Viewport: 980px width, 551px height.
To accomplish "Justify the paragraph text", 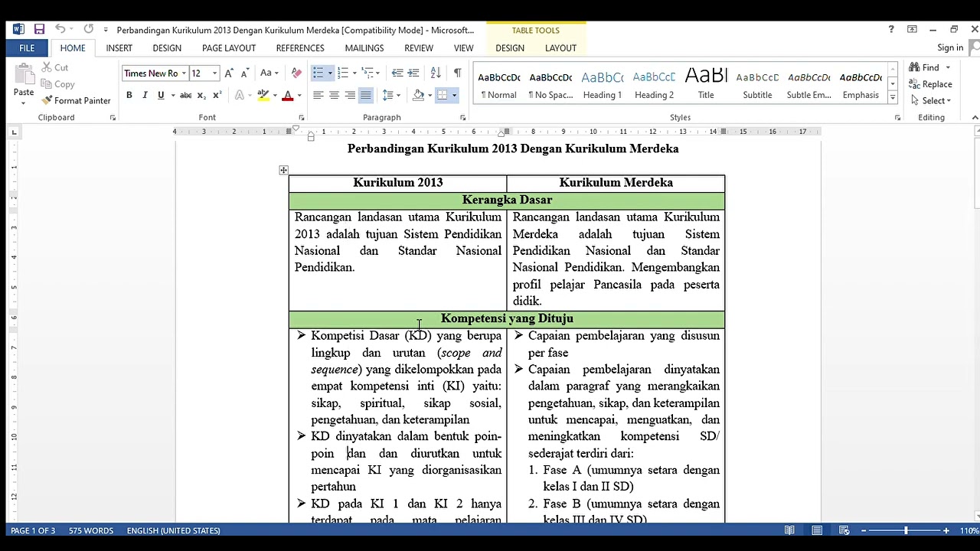I will (366, 95).
